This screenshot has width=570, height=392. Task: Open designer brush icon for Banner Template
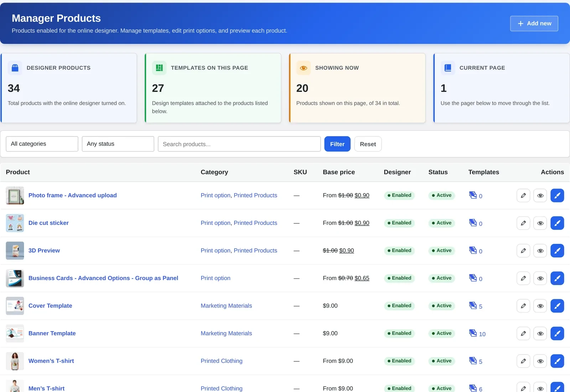557,334
